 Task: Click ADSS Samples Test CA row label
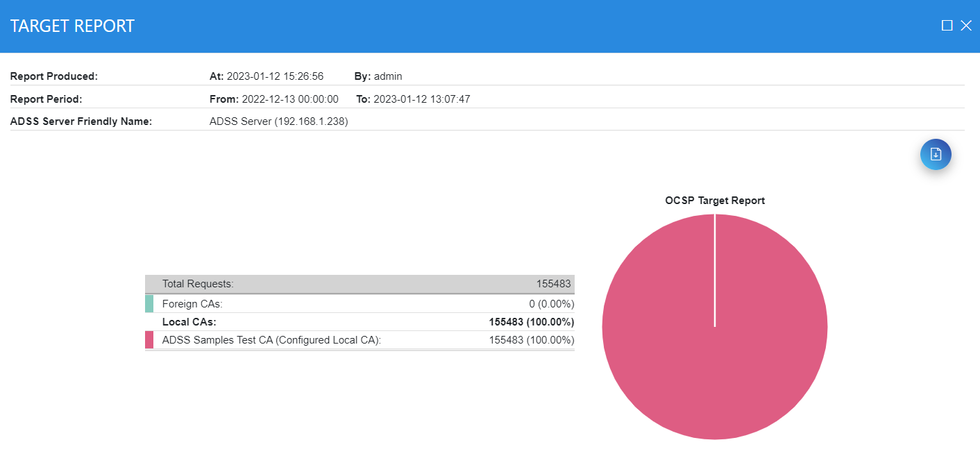pyautogui.click(x=272, y=340)
